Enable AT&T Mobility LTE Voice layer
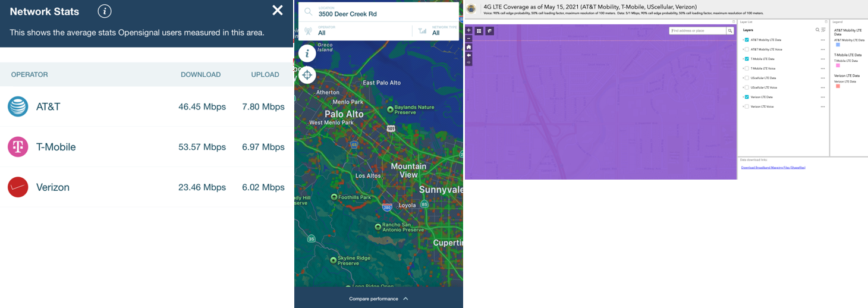The image size is (868, 308). click(x=747, y=49)
